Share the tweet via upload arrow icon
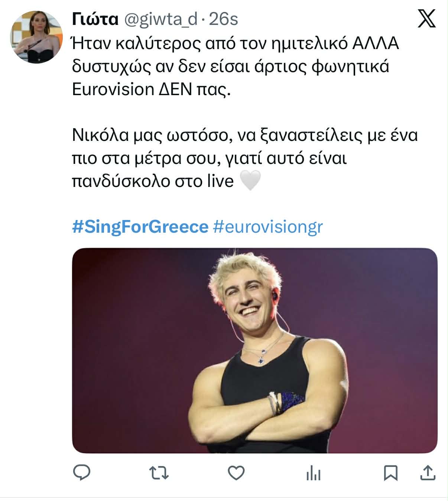This screenshot has width=448, height=501. click(x=427, y=473)
